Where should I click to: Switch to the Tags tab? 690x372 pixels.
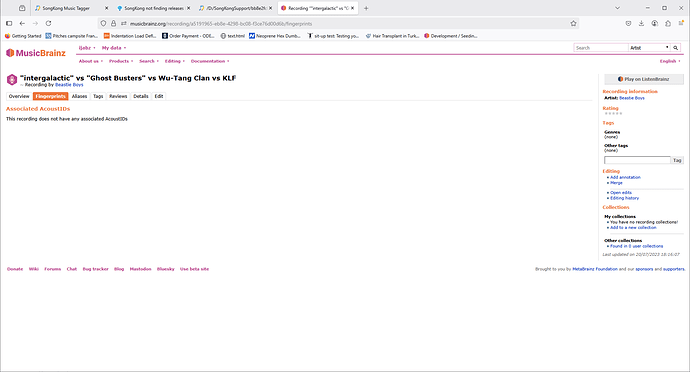(x=98, y=96)
